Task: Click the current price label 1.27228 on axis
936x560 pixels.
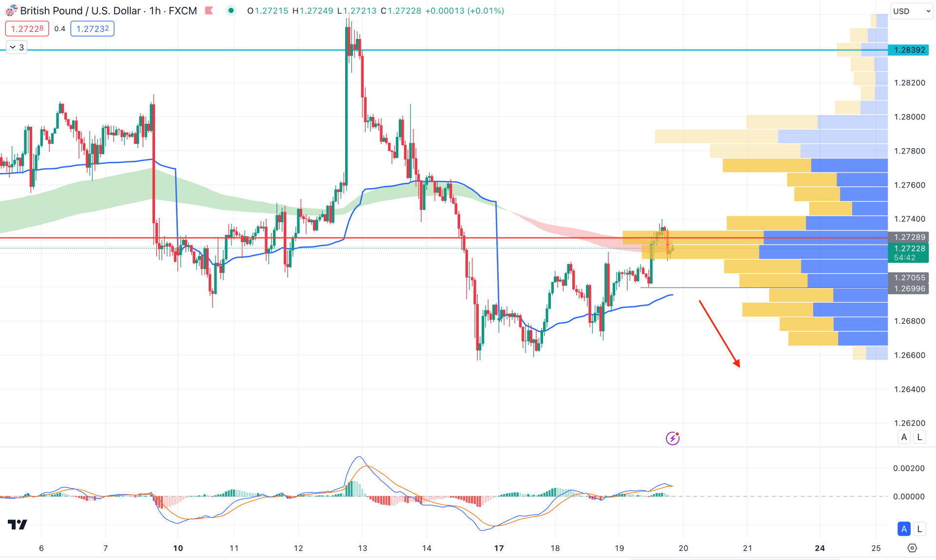Action: (909, 248)
